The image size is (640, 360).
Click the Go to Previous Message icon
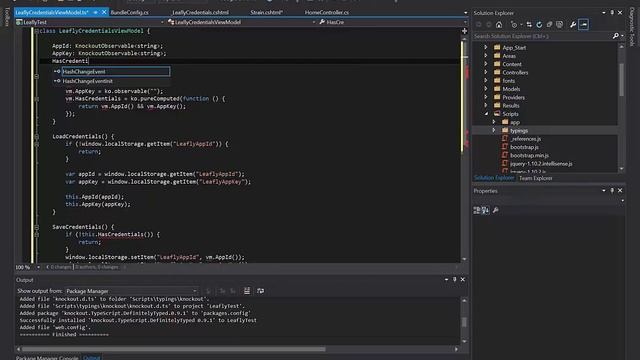point(222,291)
